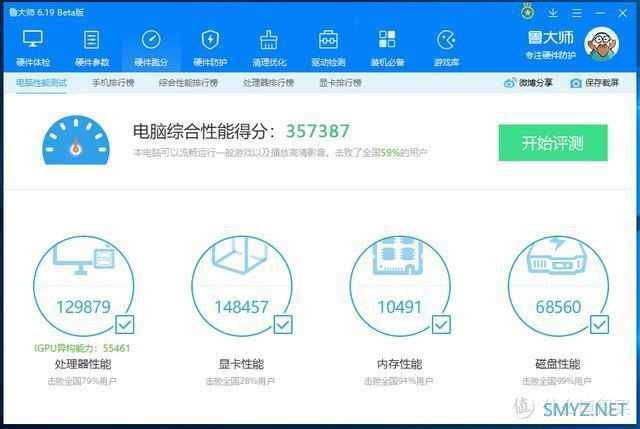Click the processor performance circle icon

83,286
